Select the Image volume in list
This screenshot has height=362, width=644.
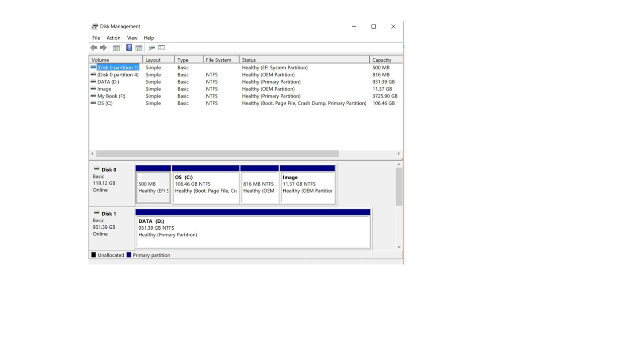coord(104,89)
